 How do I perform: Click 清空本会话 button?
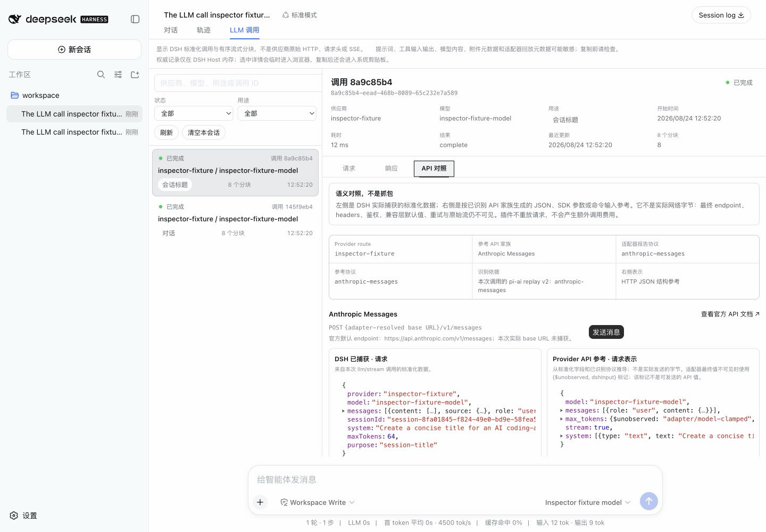point(204,132)
